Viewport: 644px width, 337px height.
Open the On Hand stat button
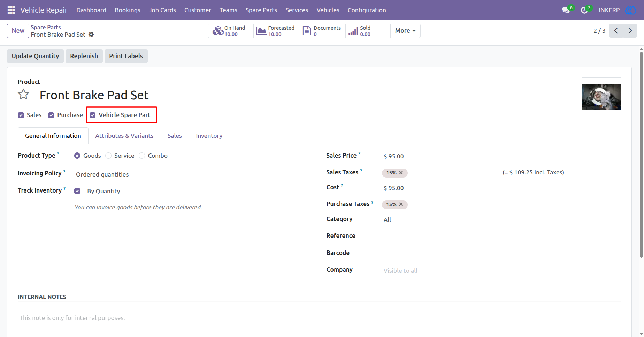(x=231, y=31)
